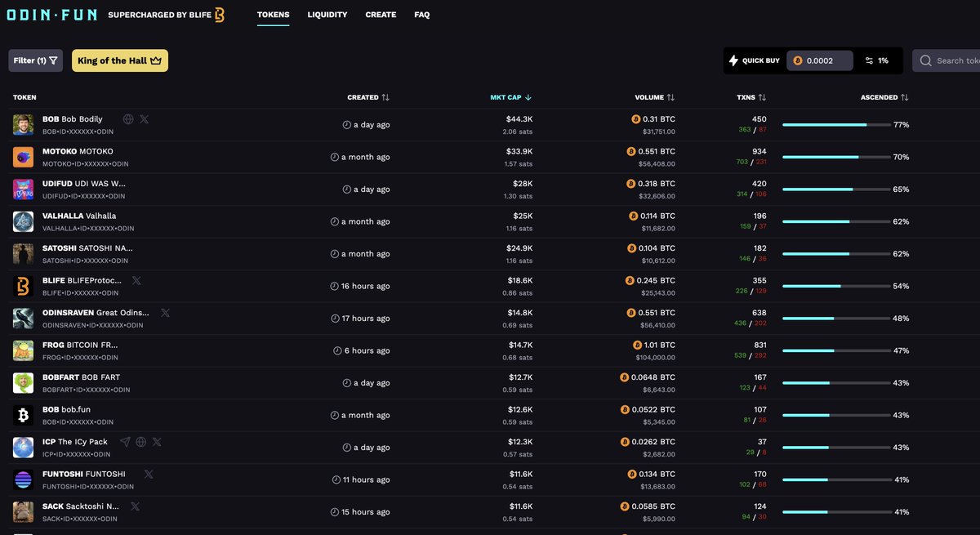This screenshot has width=980, height=535.
Task: Click the quick buy settings sliders icon
Action: pyautogui.click(x=870, y=60)
